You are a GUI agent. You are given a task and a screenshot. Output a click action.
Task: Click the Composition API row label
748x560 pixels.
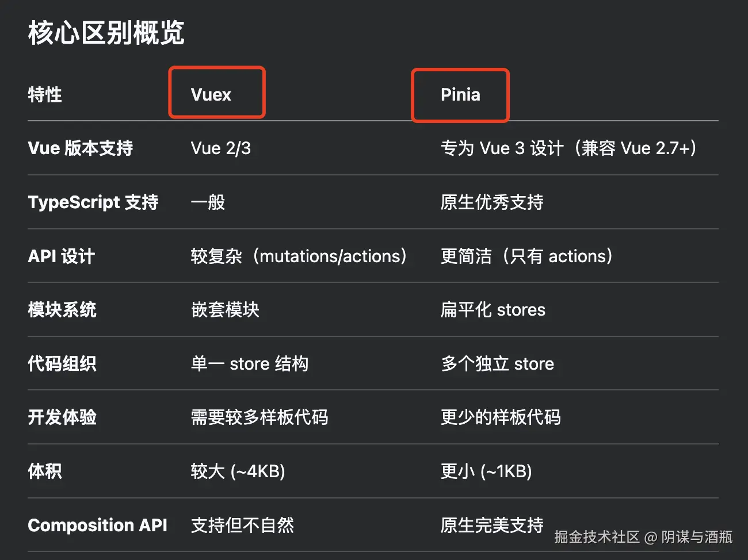click(x=98, y=526)
